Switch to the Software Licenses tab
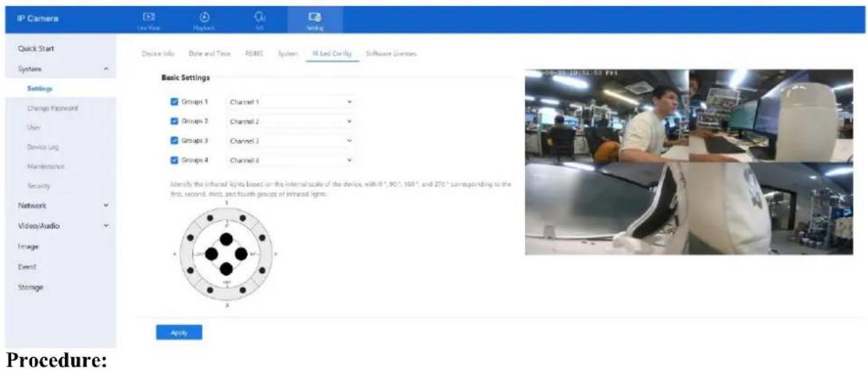 click(x=391, y=53)
